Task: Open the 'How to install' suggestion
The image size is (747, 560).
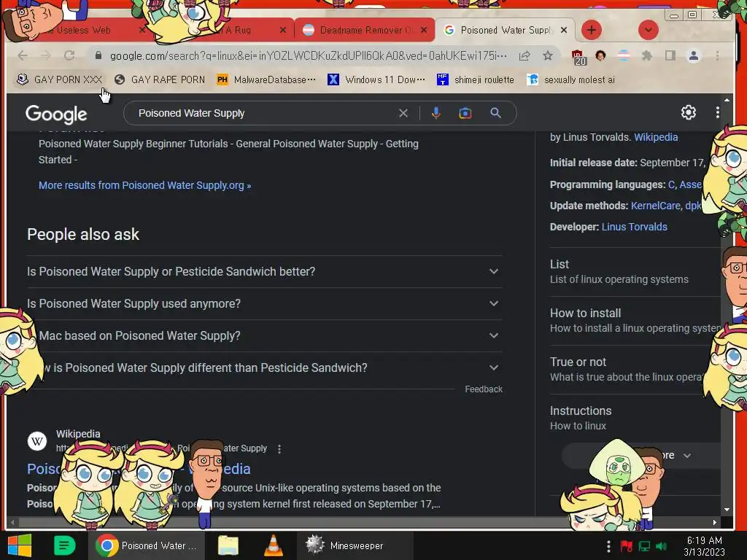Action: (635, 321)
